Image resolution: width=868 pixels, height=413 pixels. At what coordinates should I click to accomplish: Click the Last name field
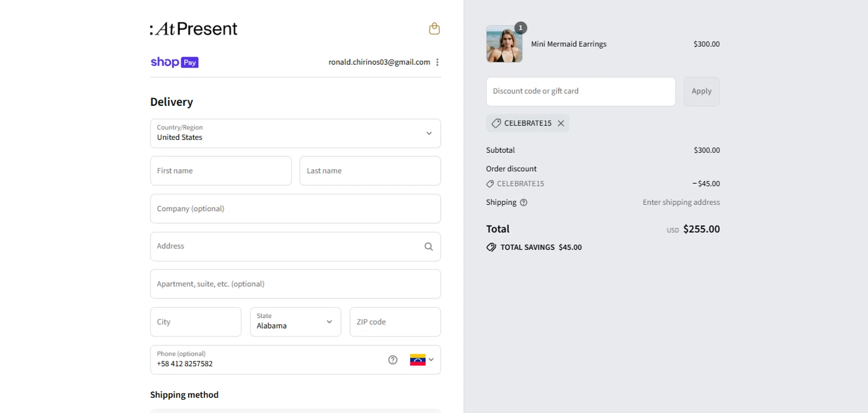click(370, 171)
